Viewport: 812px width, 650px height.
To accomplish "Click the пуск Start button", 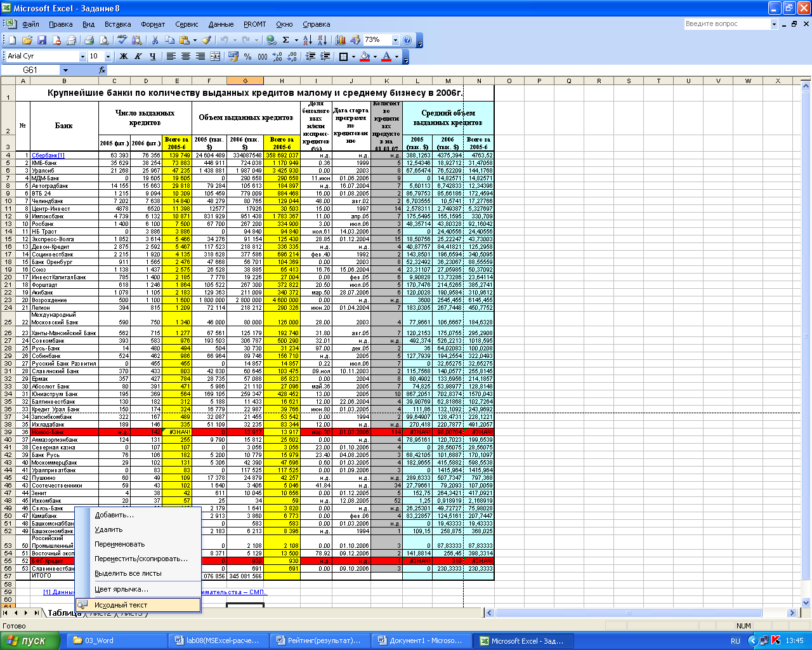I will pyautogui.click(x=30, y=640).
